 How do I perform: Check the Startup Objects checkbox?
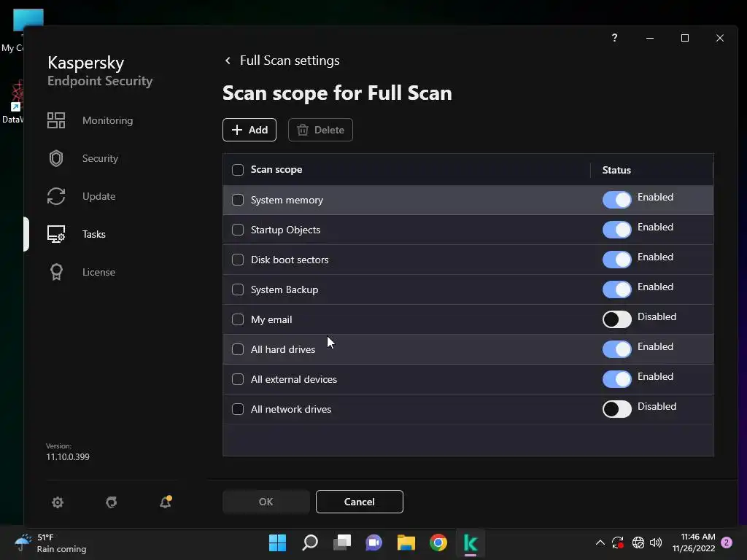click(238, 230)
